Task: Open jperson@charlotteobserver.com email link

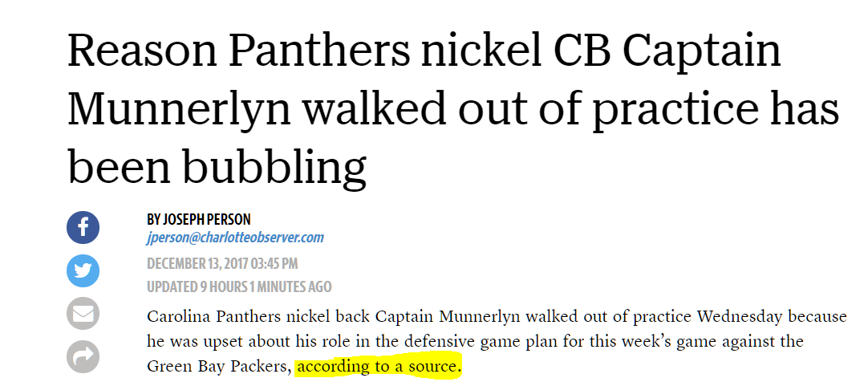Action: (235, 238)
